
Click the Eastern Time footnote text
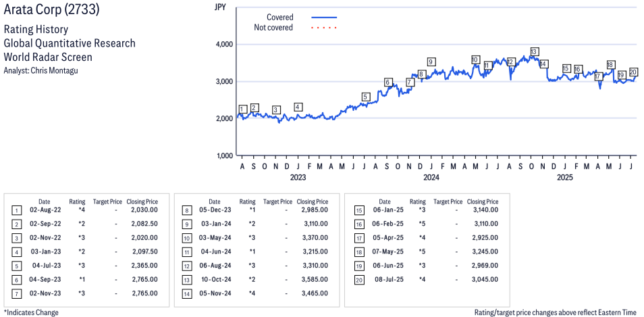(557, 312)
